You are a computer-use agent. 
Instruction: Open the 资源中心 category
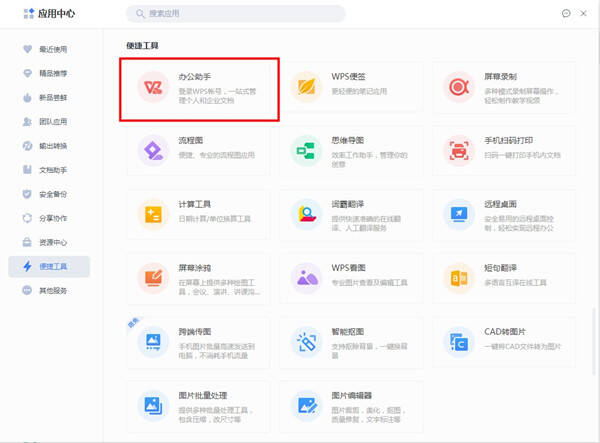click(49, 243)
